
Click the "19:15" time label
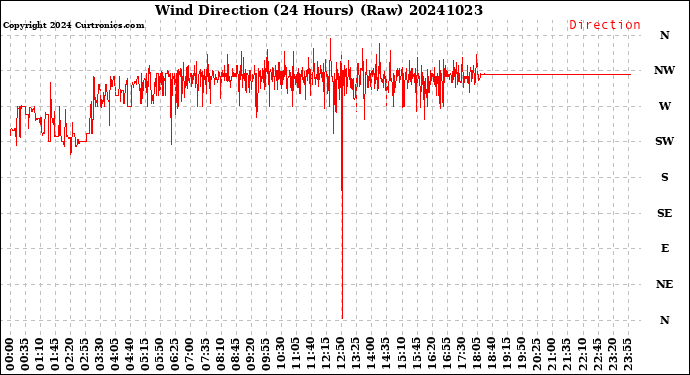(506, 354)
